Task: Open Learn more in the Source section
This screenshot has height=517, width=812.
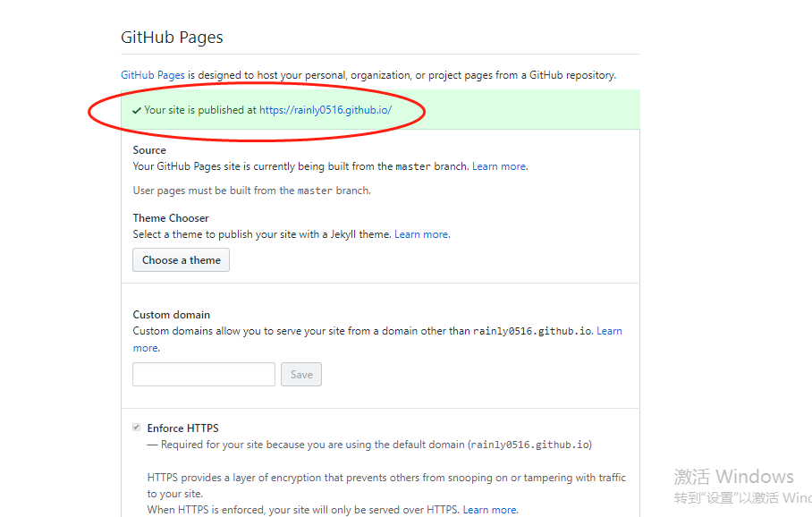Action: [x=498, y=165]
